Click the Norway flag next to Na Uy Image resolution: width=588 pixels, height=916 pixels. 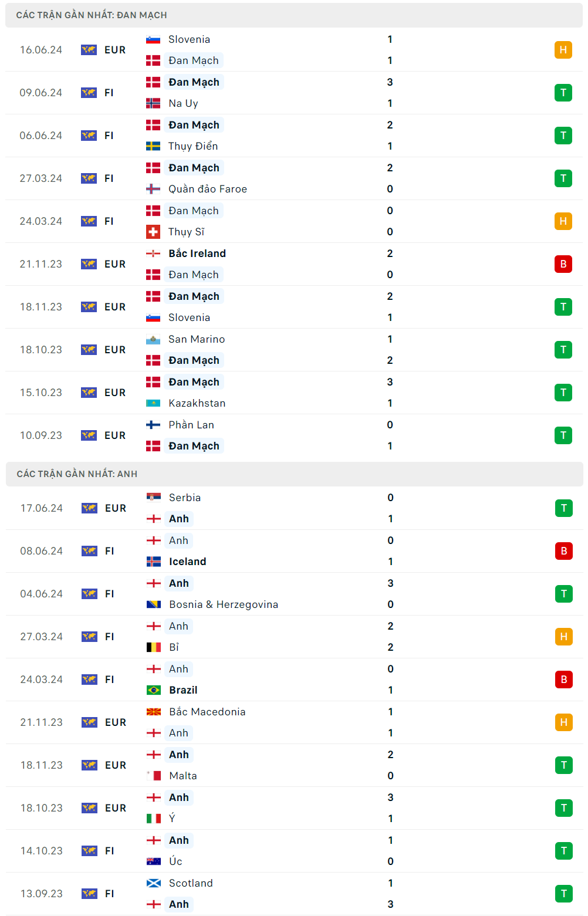pyautogui.click(x=153, y=103)
